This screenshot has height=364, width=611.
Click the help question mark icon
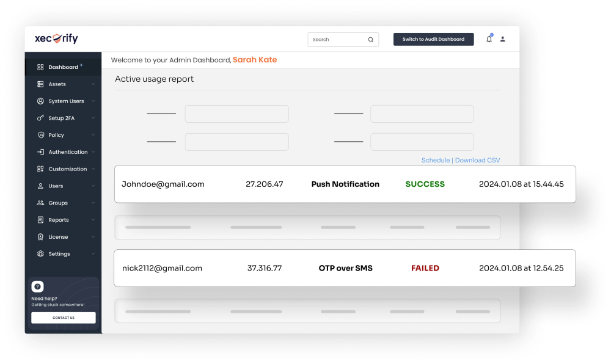(37, 286)
